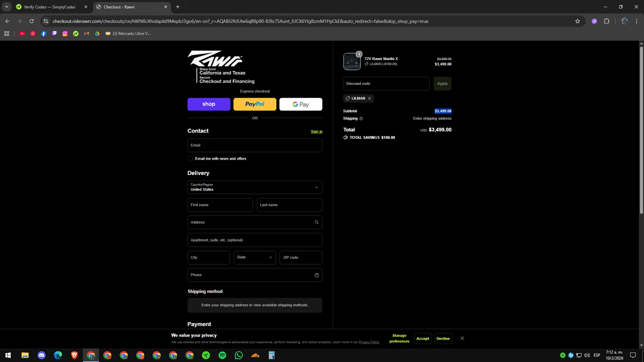
Task: Click into the Discount code field
Action: coord(386,84)
